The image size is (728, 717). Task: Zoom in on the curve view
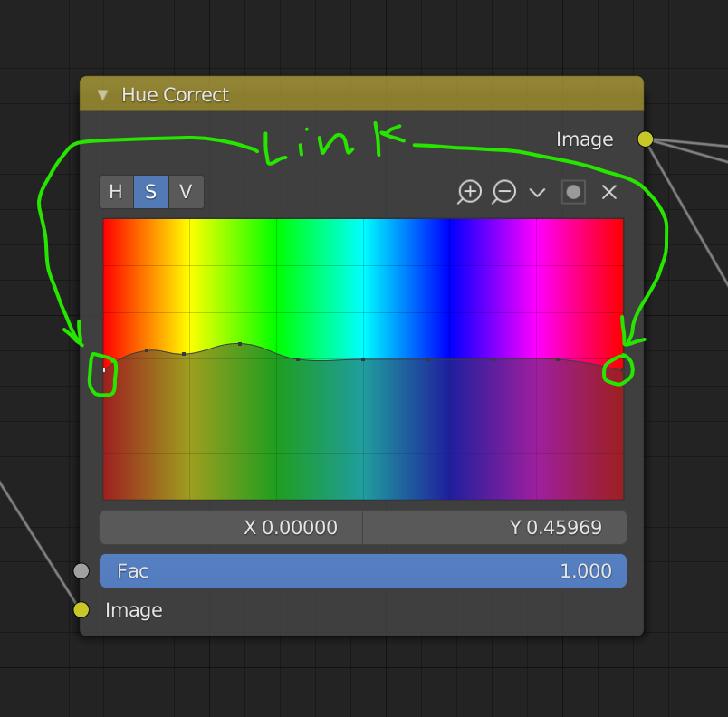click(x=469, y=192)
